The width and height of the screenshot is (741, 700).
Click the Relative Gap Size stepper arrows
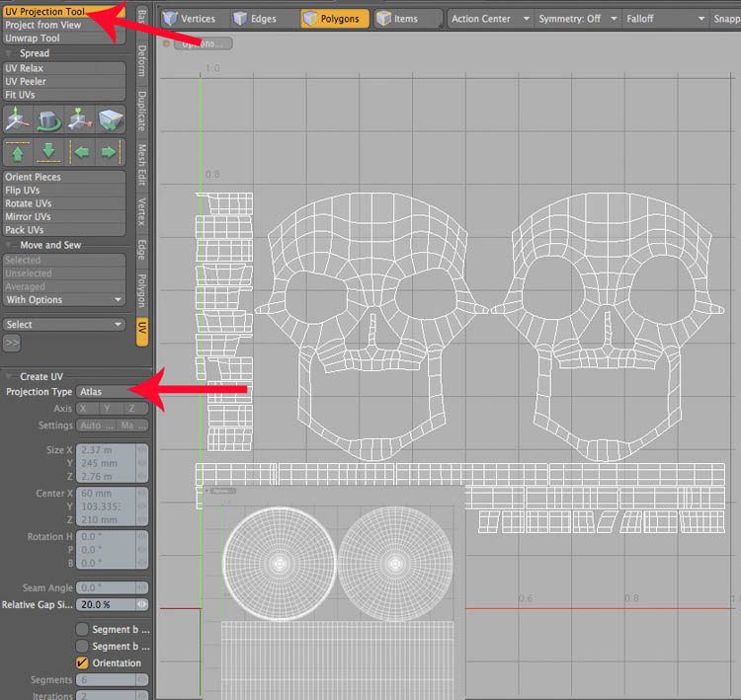[142, 604]
